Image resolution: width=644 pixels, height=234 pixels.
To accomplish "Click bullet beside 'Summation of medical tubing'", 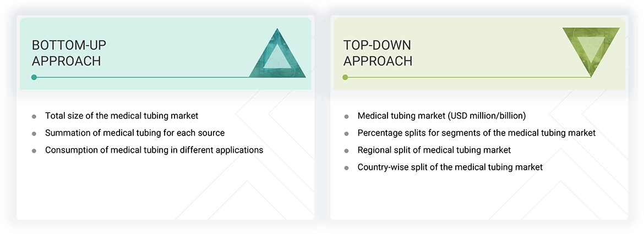I will 34,133.
